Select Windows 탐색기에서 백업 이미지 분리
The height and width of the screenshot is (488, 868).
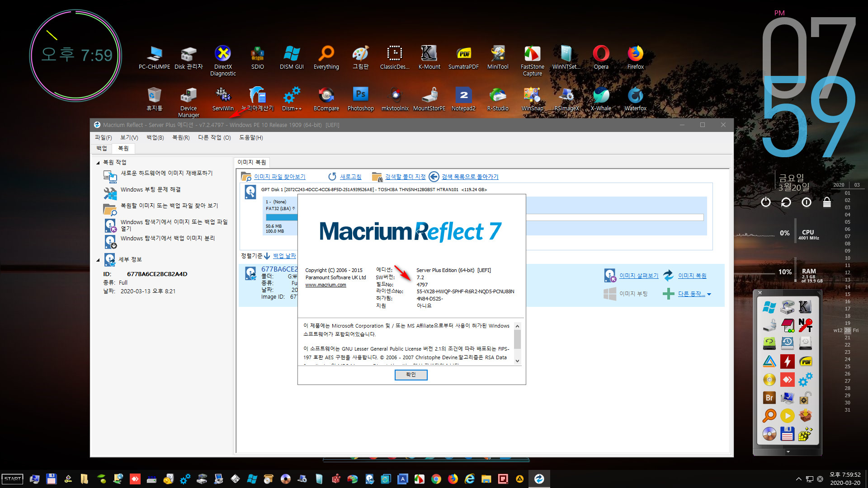click(168, 239)
